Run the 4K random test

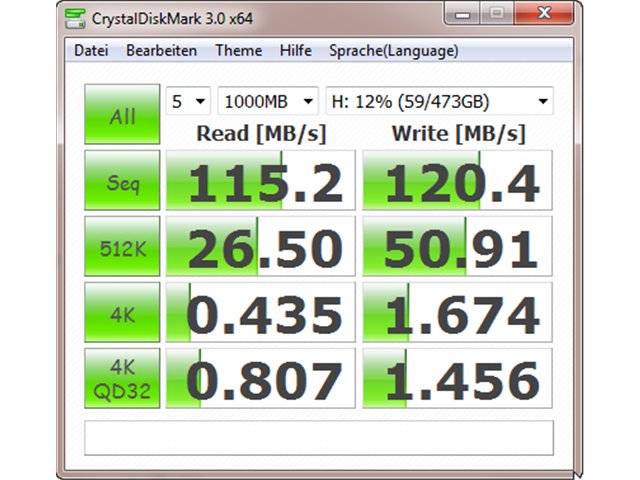[122, 313]
